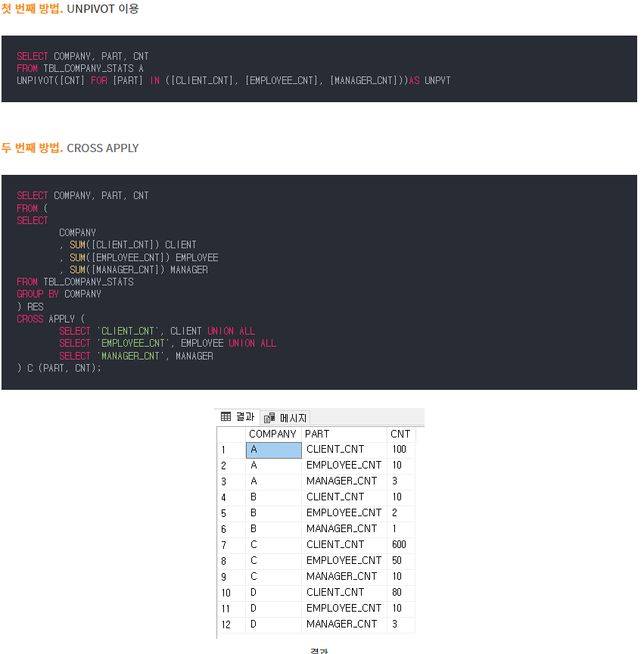Select the EMPLOYEE_CNT cell in row 5

pos(344,513)
